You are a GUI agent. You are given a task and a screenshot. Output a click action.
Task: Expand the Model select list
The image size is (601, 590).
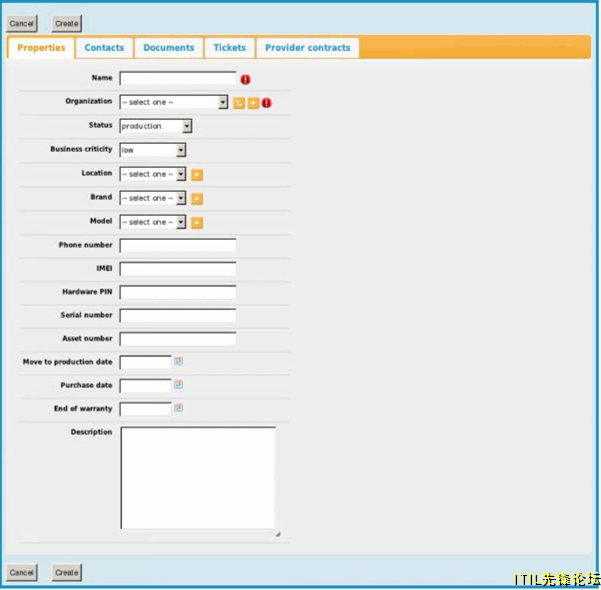[x=153, y=222]
